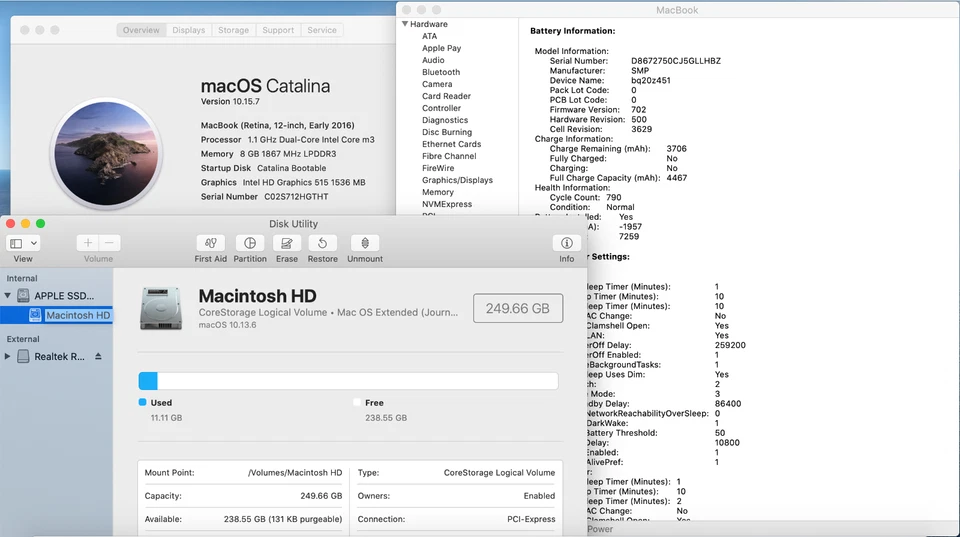Select FireWire in the hardware list
This screenshot has height=537, width=960.
tap(438, 168)
